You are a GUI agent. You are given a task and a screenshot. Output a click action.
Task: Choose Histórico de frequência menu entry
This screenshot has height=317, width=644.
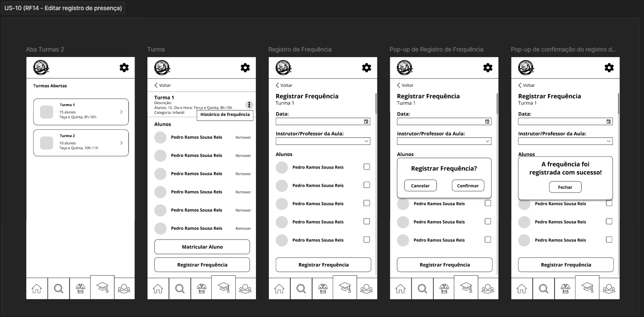[x=225, y=115]
